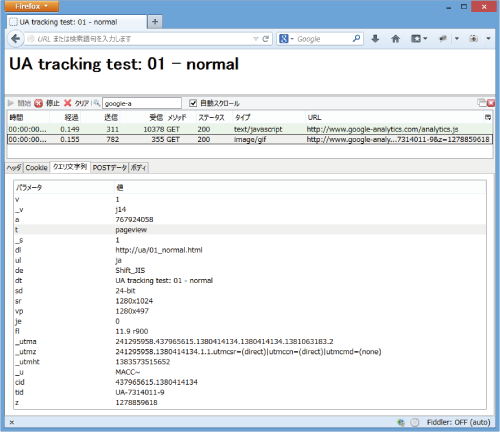Screen dimensions: 500x432
Task: Select the 'tid' UA-7314011-9 row
Action: click(250, 392)
